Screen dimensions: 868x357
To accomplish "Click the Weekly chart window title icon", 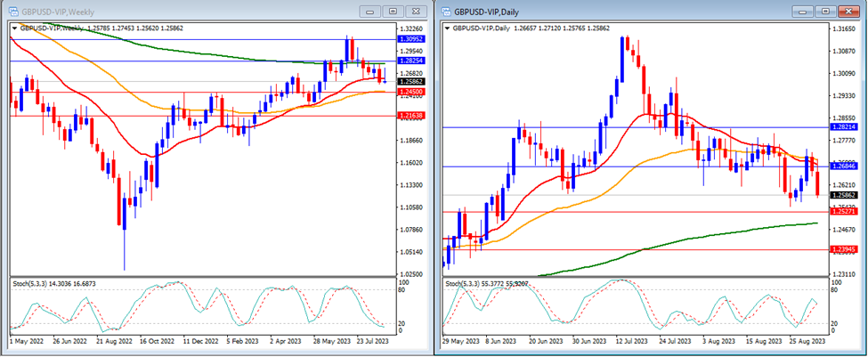I will coord(12,11).
